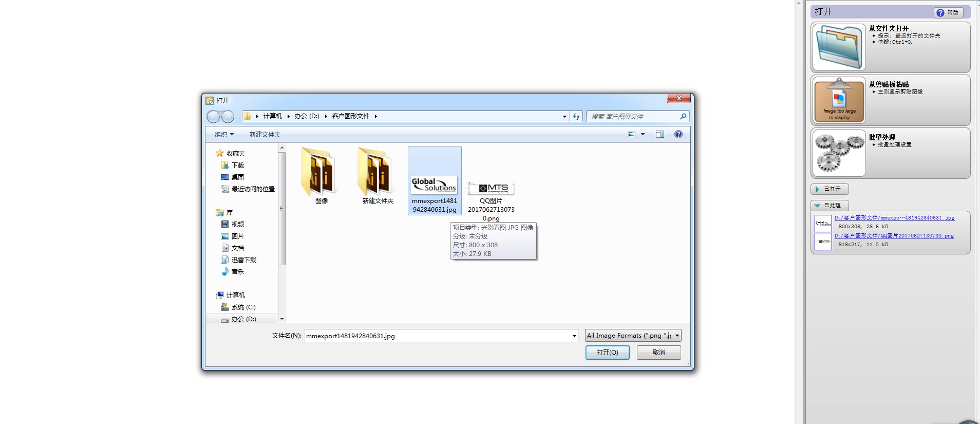This screenshot has height=424, width=980.
Task: Click the open-from-folder icon
Action: [x=839, y=47]
